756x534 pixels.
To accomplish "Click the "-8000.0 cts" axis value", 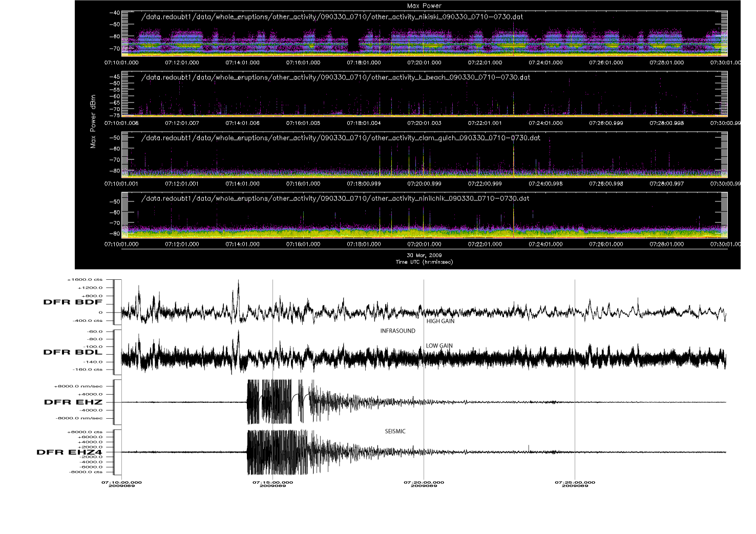I will (x=86, y=472).
